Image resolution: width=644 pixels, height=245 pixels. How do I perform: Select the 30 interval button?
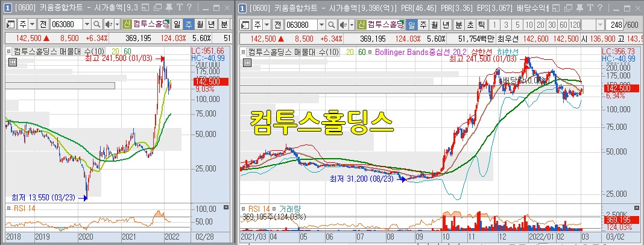[552, 25]
